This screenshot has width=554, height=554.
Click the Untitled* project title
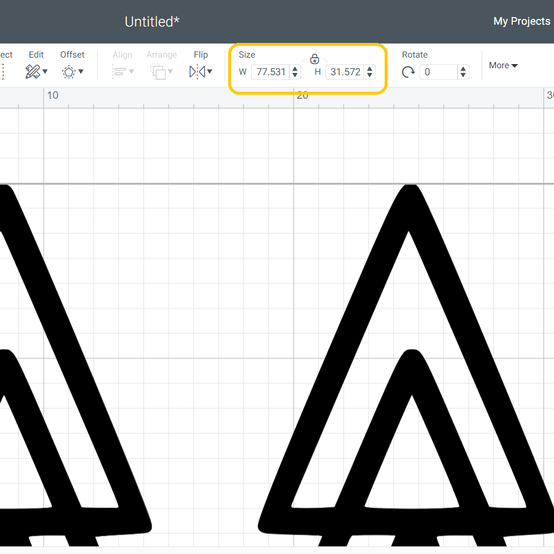coord(152,22)
